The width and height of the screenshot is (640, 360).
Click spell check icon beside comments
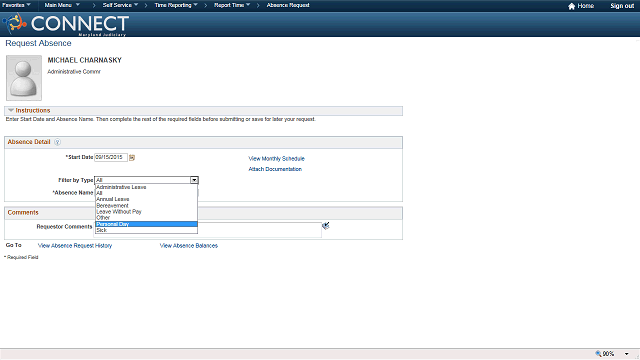tap(325, 226)
